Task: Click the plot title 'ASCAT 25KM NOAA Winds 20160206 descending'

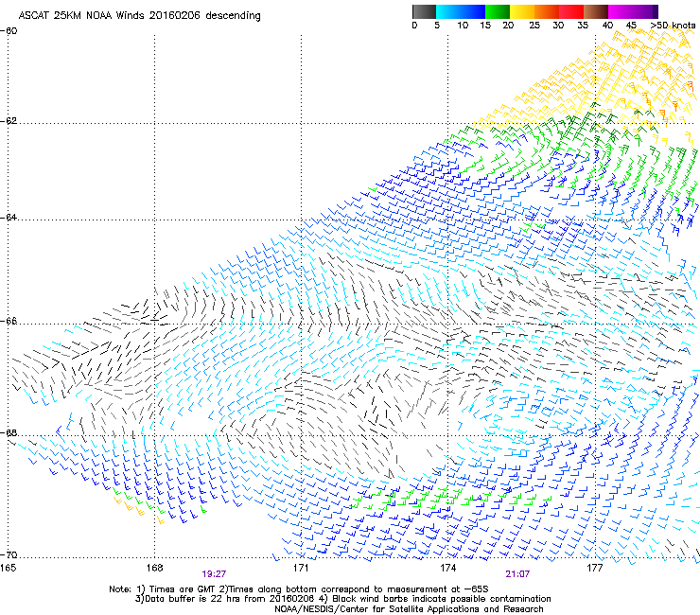Action: [139, 15]
